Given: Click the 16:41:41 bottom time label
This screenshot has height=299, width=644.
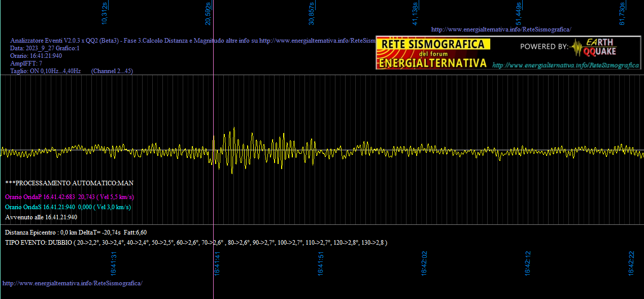Looking at the screenshot, I should 217,264.
